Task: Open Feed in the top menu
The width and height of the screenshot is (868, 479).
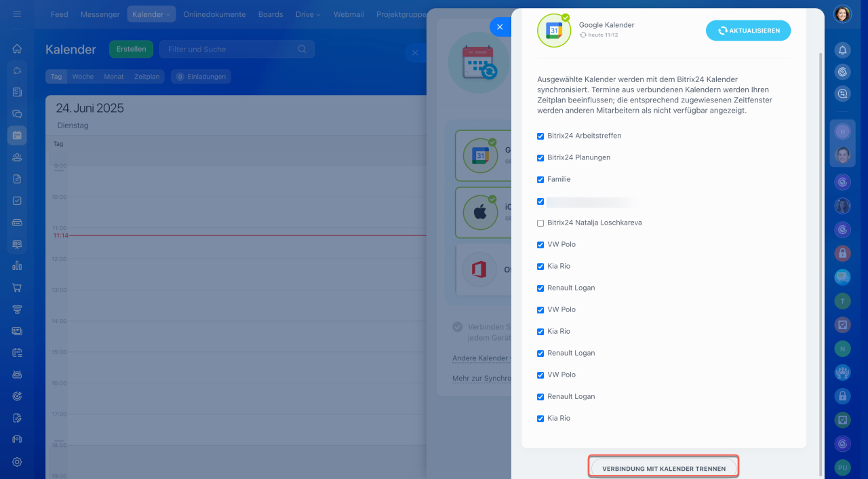Action: (x=59, y=14)
